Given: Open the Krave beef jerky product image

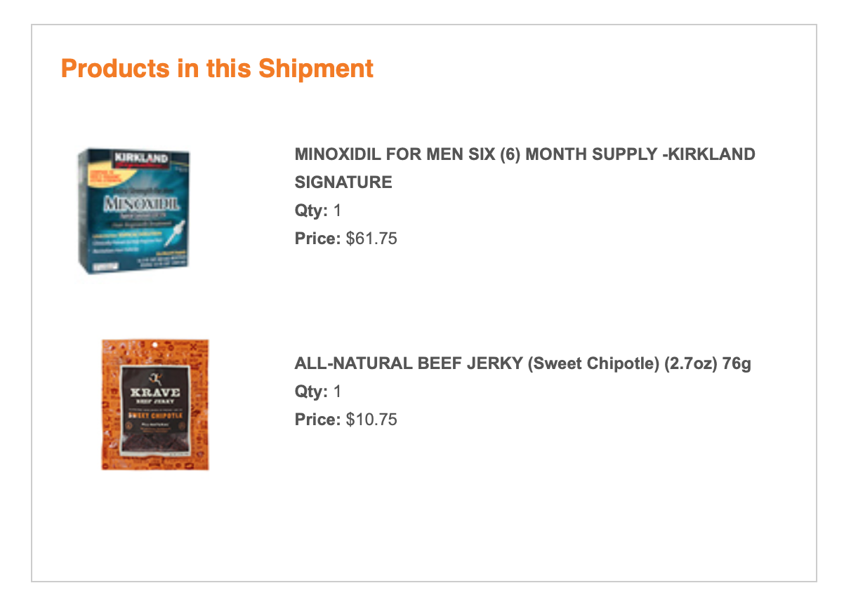Looking at the screenshot, I should tap(155, 404).
